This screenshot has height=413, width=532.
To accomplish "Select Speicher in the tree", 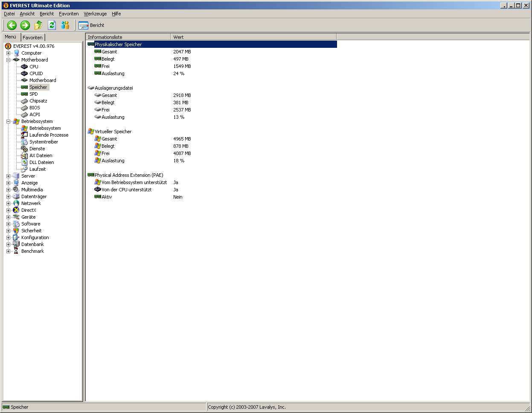I will click(38, 87).
